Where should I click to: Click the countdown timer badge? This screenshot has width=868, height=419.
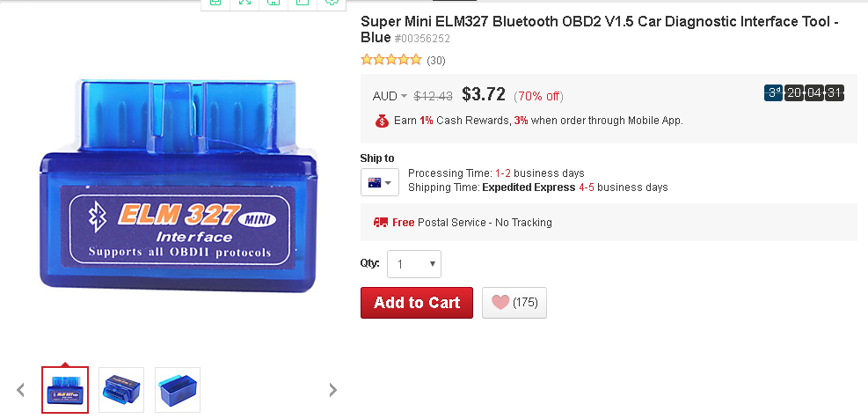805,93
